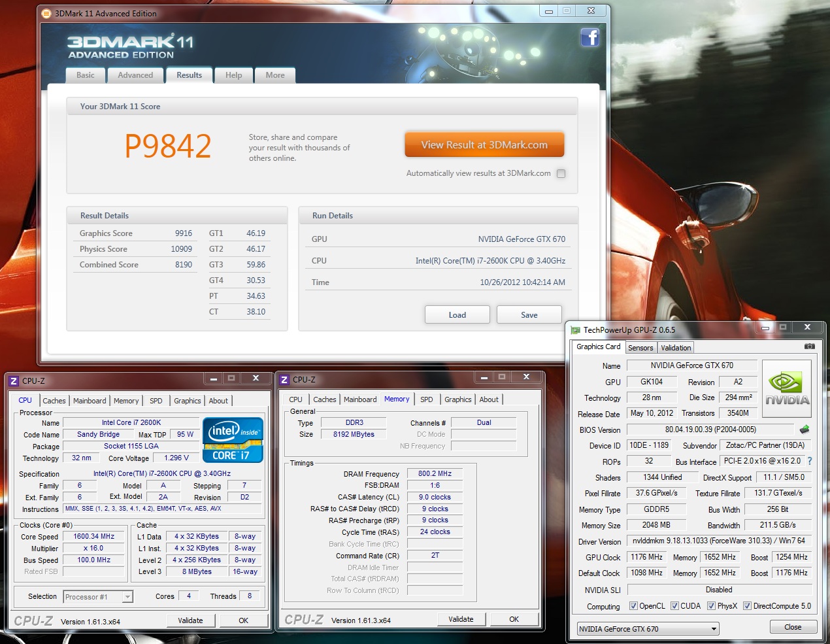The height and width of the screenshot is (644, 830).
Task: Open SPD tab in Memory CPU-Z window
Action: [x=427, y=399]
